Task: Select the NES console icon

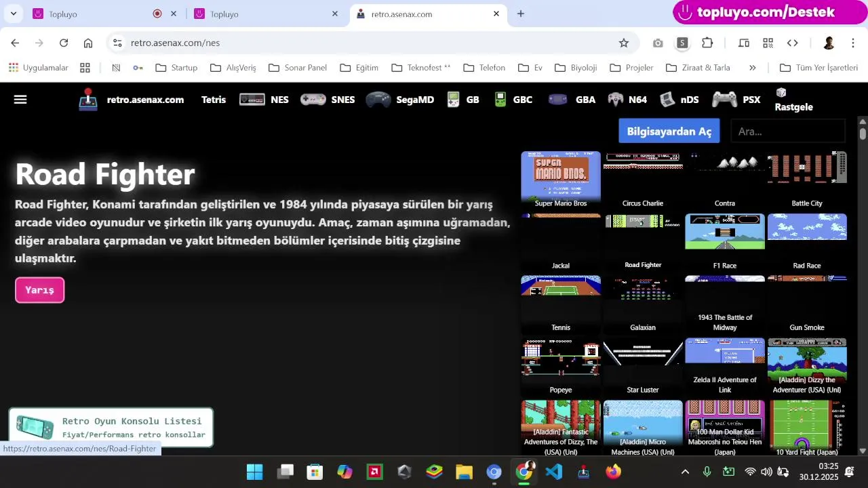Action: [x=252, y=100]
